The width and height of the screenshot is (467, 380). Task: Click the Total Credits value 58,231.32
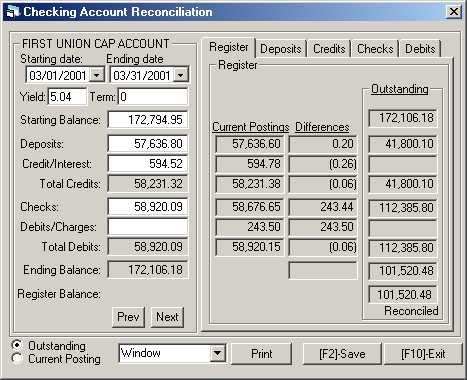tap(148, 184)
